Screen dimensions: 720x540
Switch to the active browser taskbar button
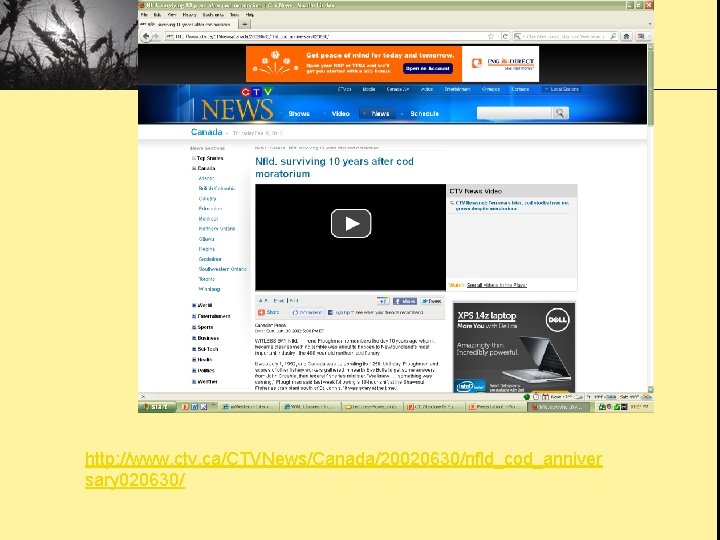[x=558, y=407]
